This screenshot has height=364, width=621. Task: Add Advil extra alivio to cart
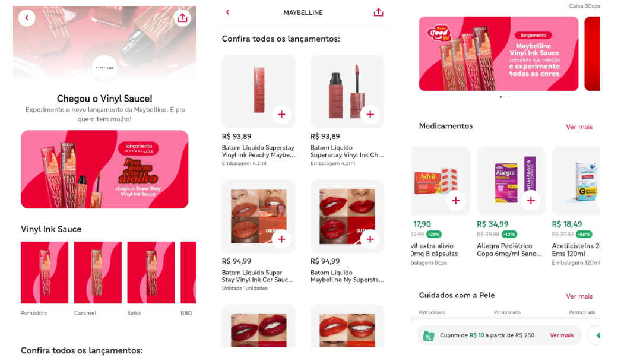pos(456,201)
